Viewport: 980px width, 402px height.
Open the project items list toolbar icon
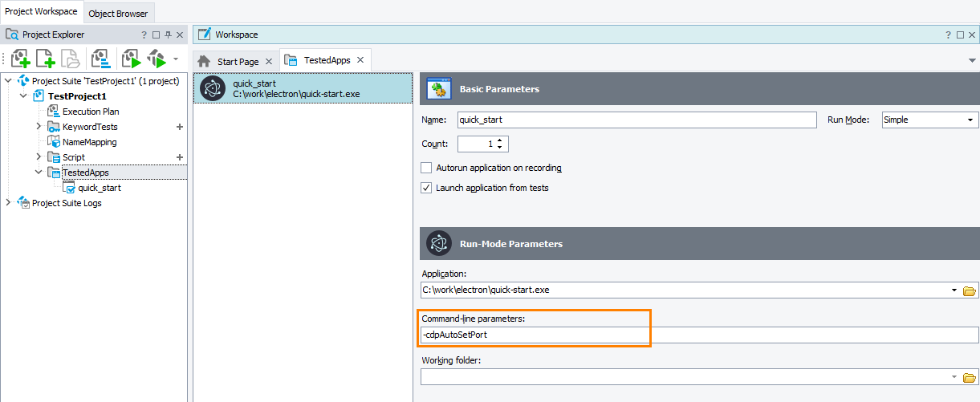coord(100,59)
